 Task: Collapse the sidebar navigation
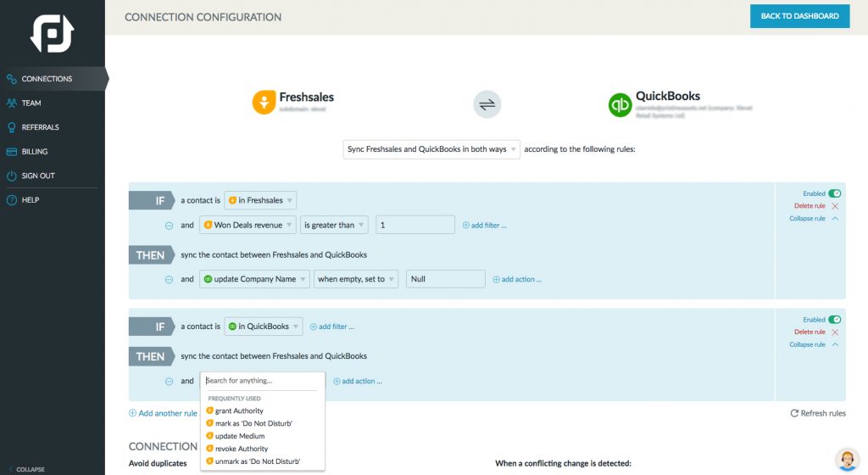(26, 469)
